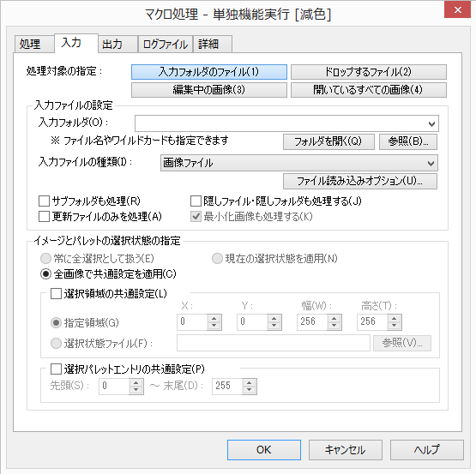476x474 pixels.
Task: Choose ドロップするファイル(2) as target
Action: pos(369,72)
